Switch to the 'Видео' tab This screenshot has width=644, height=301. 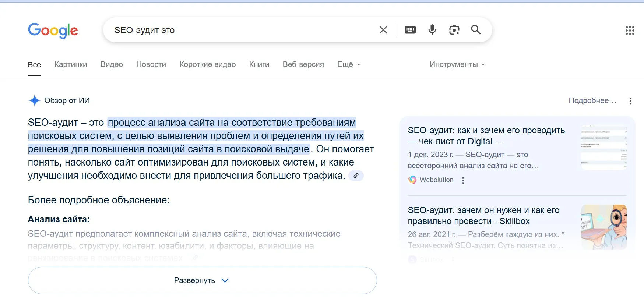pos(112,64)
